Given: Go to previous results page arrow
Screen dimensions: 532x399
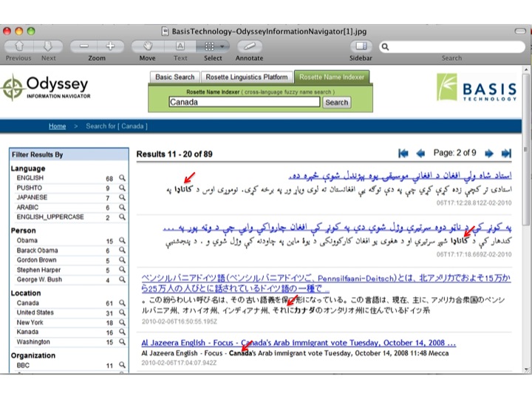Looking at the screenshot, I should (x=420, y=154).
